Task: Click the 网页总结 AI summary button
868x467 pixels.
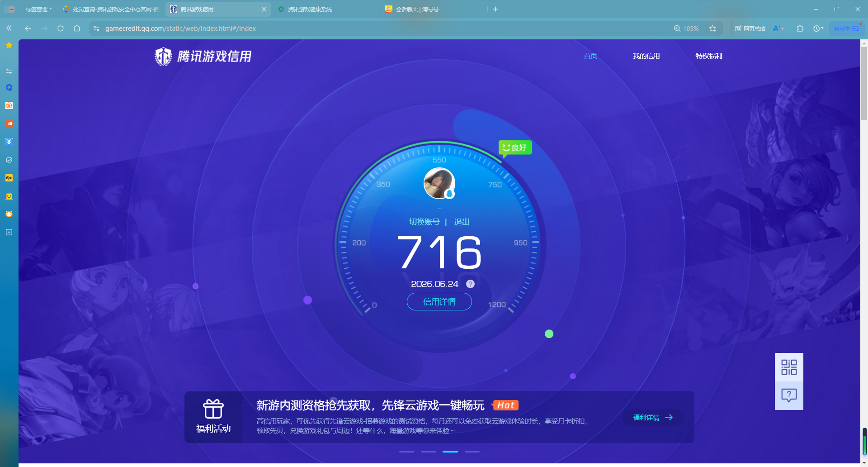Action: pos(759,28)
